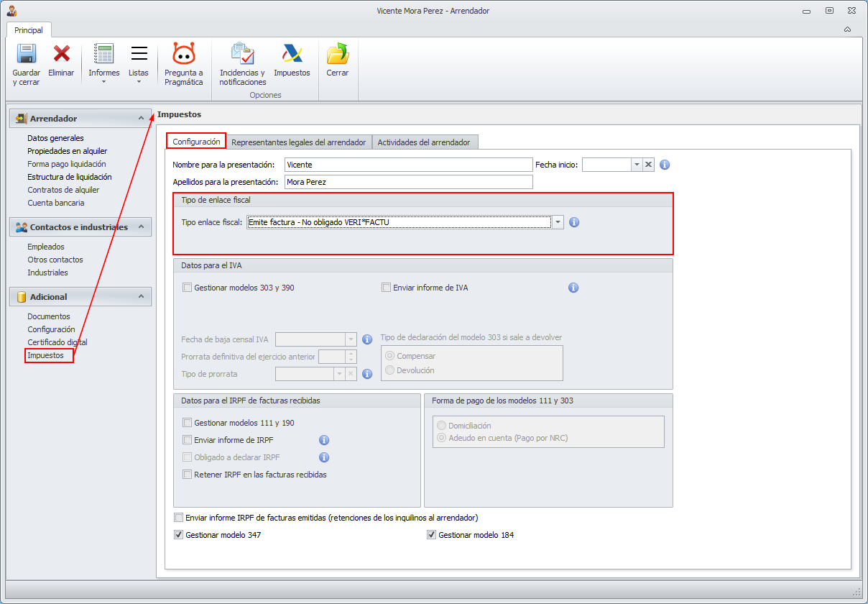Clear Fecha inicio with the X button
The height and width of the screenshot is (604, 868).
pos(648,165)
